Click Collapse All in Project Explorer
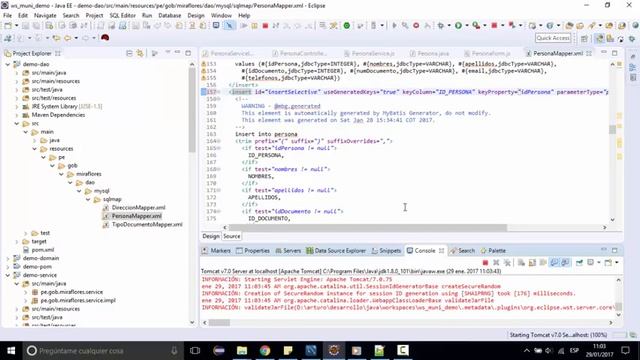Image resolution: width=640 pixels, height=360 pixels. [x=129, y=53]
